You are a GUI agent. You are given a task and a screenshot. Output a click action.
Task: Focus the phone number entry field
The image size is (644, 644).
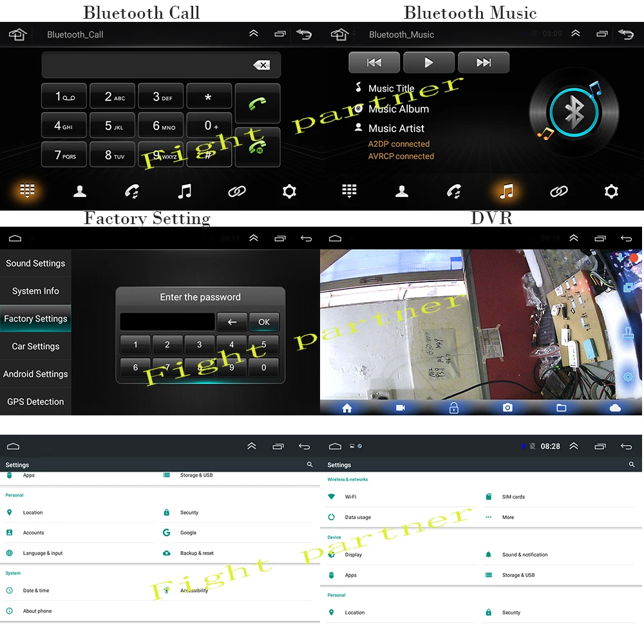click(x=161, y=65)
